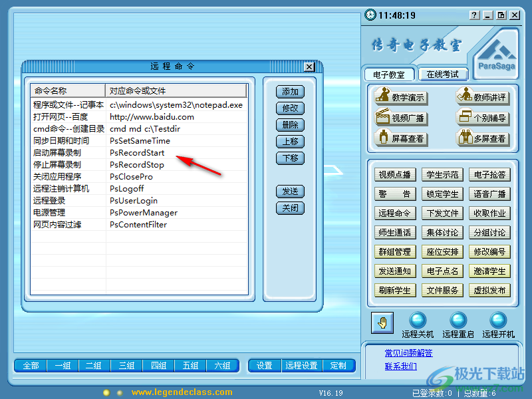Click 文件服务 file service button
The image size is (532, 399).
pos(442,291)
